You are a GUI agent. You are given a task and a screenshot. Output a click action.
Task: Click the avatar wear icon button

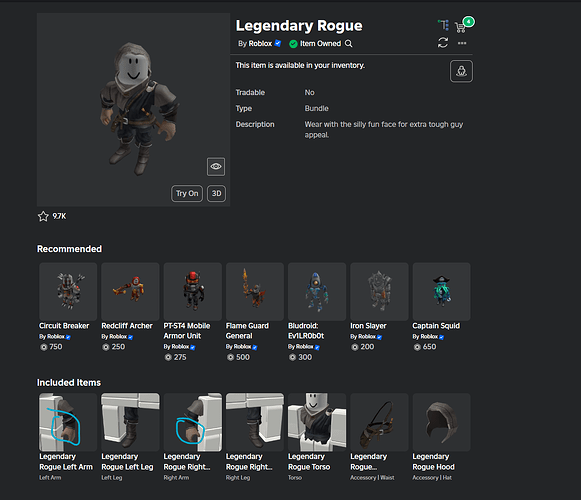click(461, 71)
